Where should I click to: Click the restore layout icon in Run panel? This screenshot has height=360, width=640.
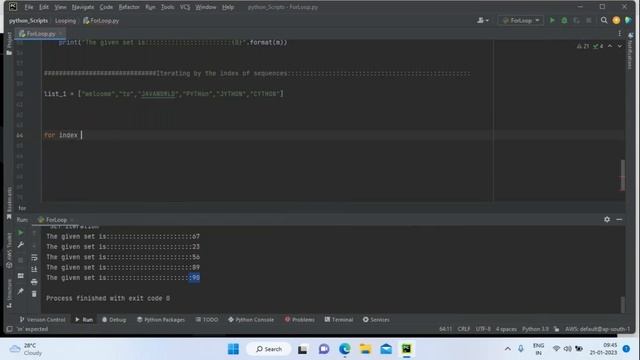(20, 276)
